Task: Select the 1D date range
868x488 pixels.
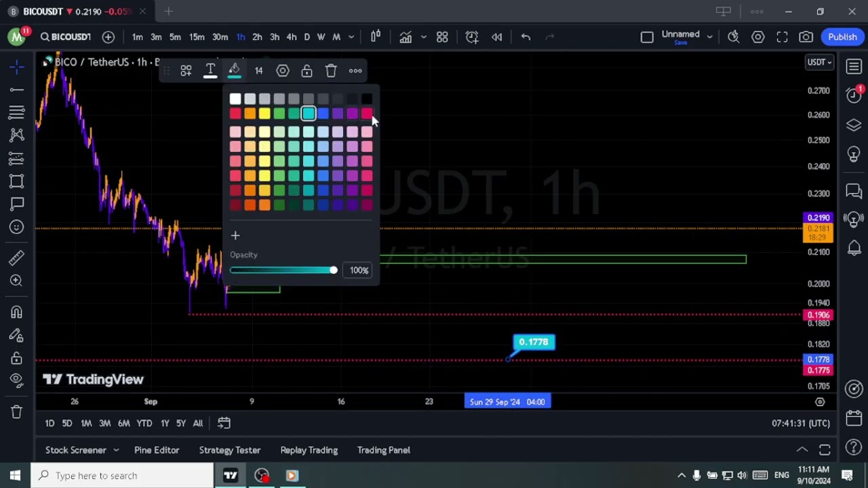Action: pyautogui.click(x=50, y=423)
